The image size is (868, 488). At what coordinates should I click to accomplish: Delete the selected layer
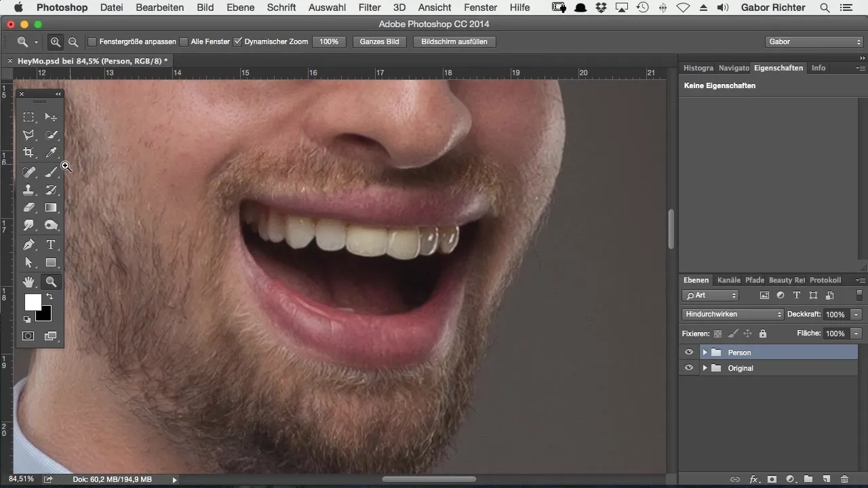844,479
